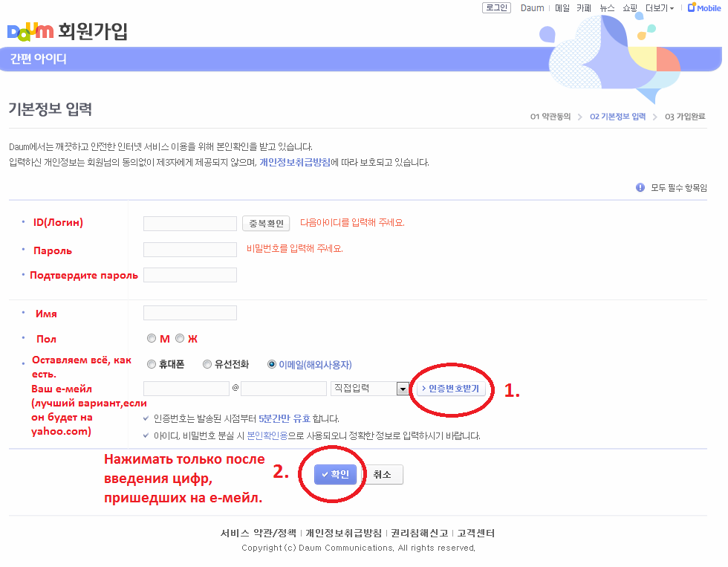The width and height of the screenshot is (728, 567).
Task: Click the 02 기본정보 입력 step
Action: 617,117
